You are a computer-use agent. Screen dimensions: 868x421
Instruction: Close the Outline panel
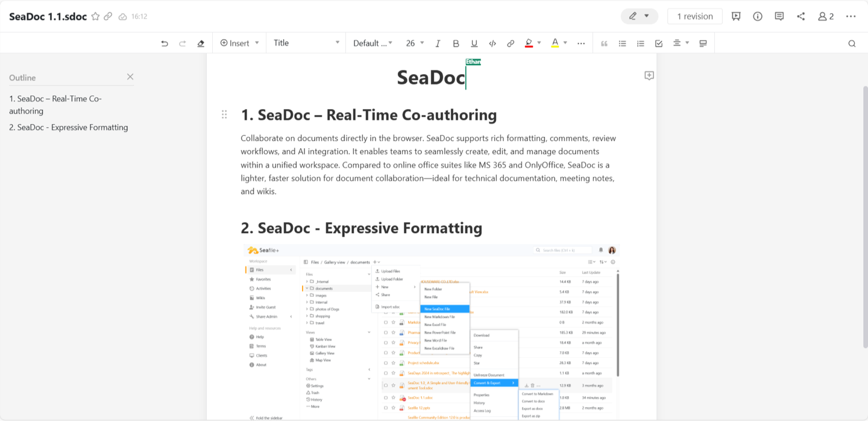pos(130,77)
